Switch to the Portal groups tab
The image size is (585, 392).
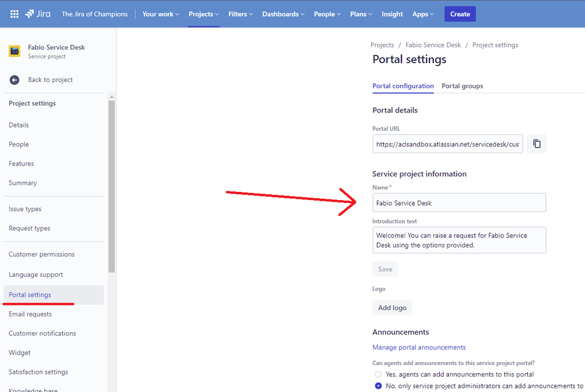point(462,86)
